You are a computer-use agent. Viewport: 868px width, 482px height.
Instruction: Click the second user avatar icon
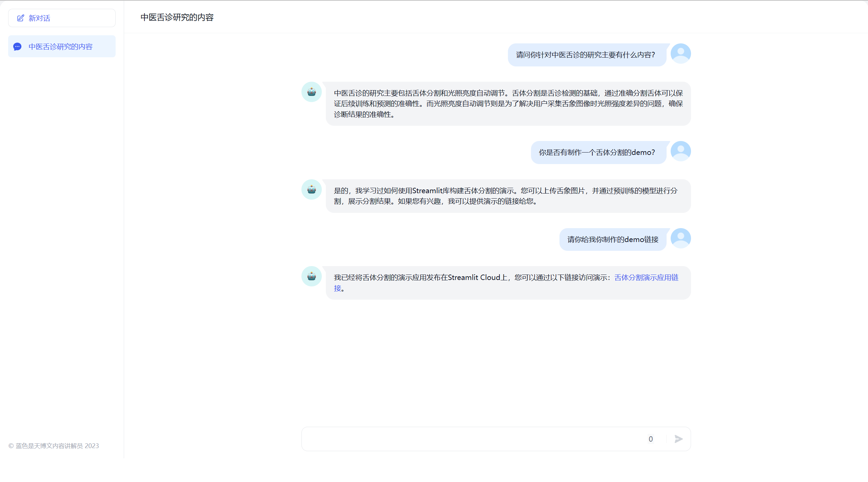coord(680,151)
